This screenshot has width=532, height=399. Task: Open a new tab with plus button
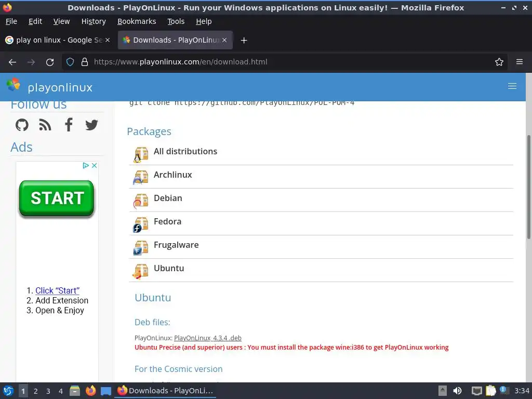[x=244, y=41]
